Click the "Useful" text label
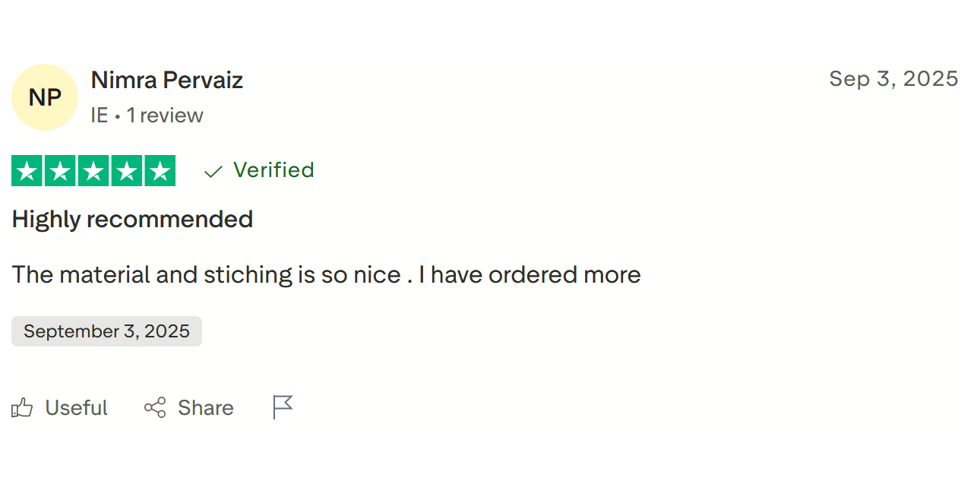This screenshot has width=980, height=497. 76,408
